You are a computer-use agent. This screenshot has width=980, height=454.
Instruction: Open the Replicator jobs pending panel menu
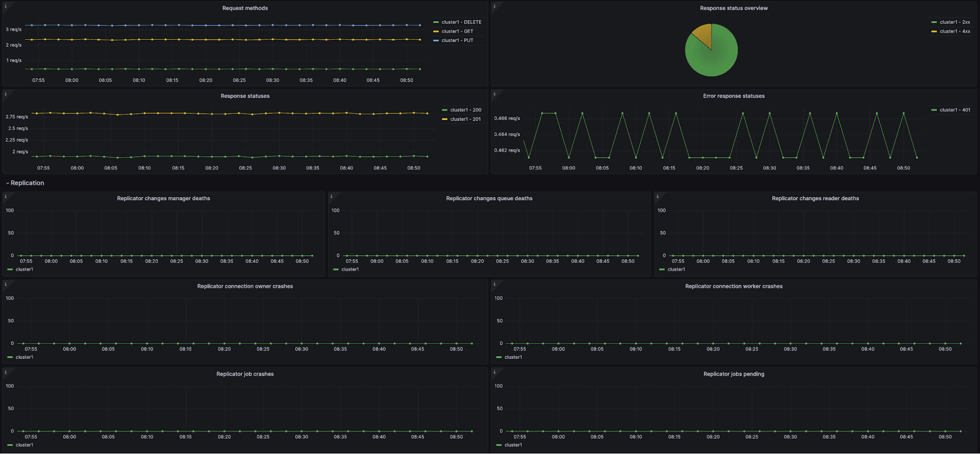pyautogui.click(x=734, y=374)
